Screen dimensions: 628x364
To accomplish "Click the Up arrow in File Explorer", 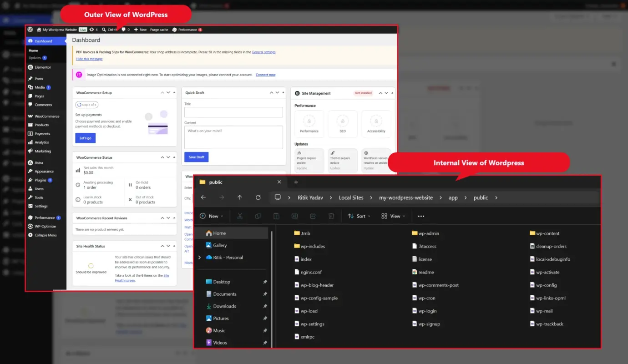I will (240, 197).
